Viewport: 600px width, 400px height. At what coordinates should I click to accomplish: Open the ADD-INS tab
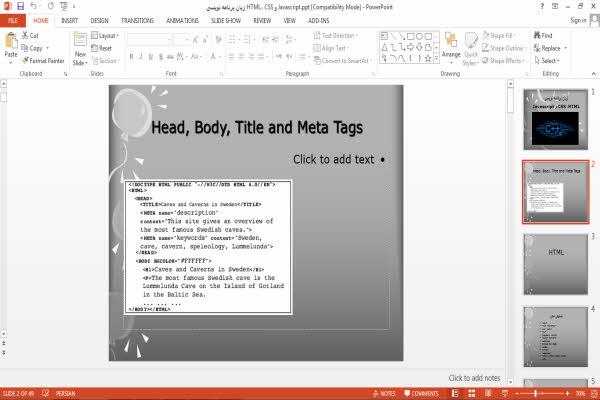pyautogui.click(x=318, y=21)
